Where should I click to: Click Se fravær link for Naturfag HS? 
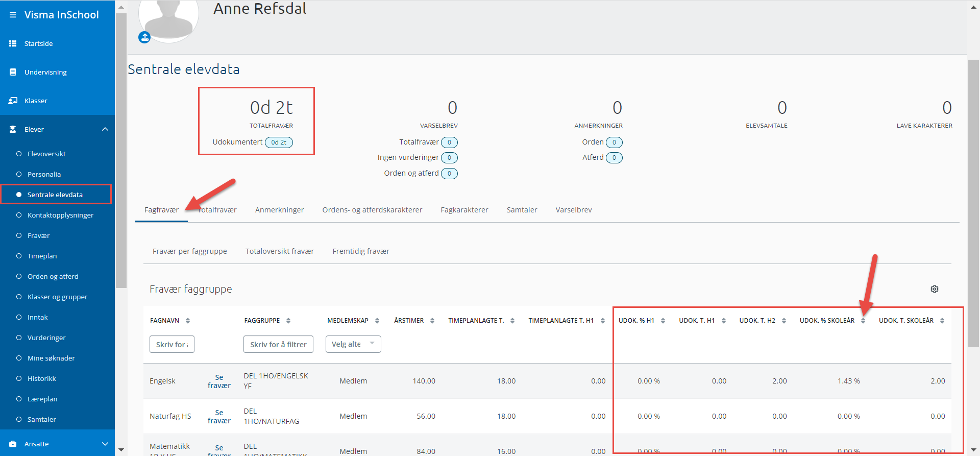point(219,417)
